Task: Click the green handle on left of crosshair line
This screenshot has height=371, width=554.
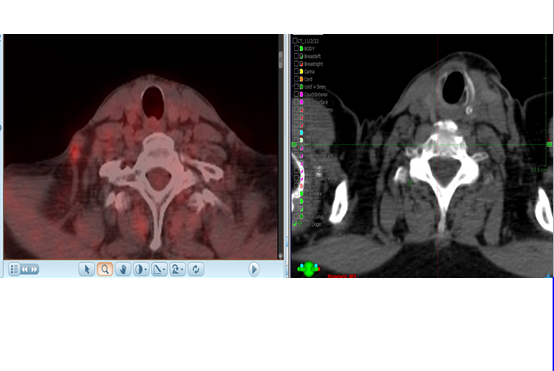Action: pyautogui.click(x=294, y=145)
